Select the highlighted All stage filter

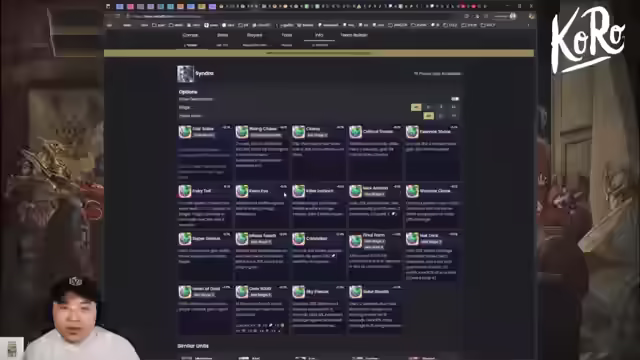(x=416, y=107)
